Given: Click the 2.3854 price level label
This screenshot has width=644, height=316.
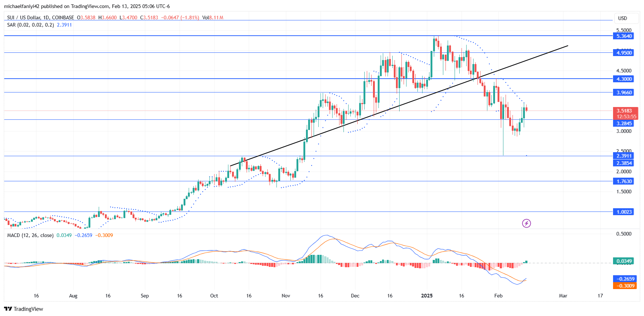Looking at the screenshot, I should (624, 163).
